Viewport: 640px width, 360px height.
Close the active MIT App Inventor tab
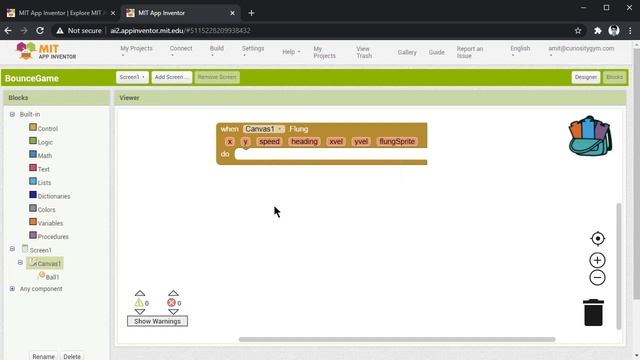pos(232,13)
